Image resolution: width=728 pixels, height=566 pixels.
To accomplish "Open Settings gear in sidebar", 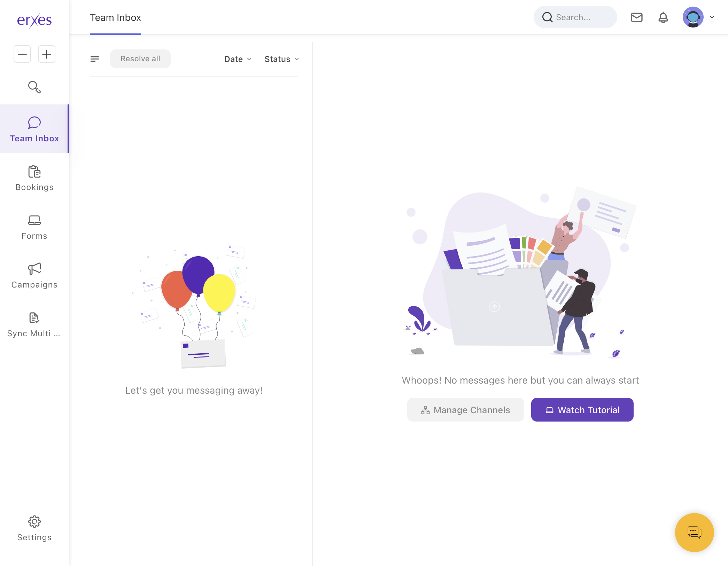I will tap(34, 528).
